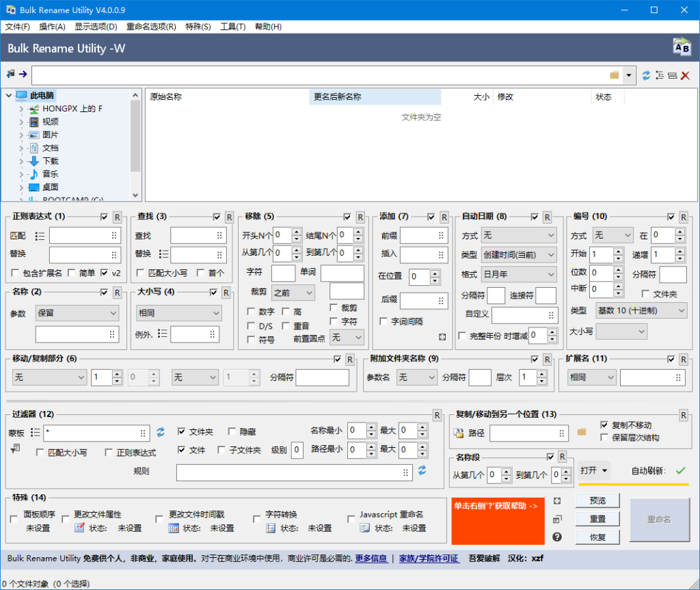Image resolution: width=700 pixels, height=590 pixels.
Task: Click the folder browse icon next to 路径 field
Action: click(581, 432)
